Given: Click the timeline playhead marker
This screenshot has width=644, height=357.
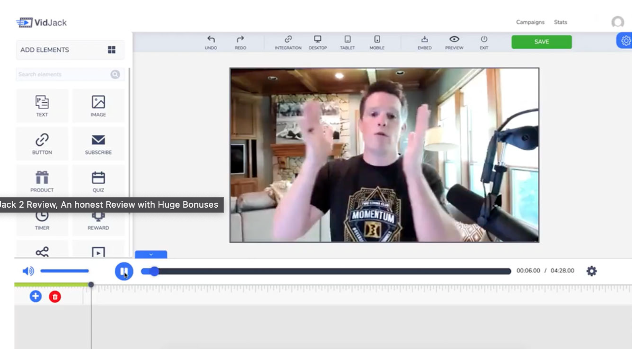Looking at the screenshot, I should click(91, 285).
